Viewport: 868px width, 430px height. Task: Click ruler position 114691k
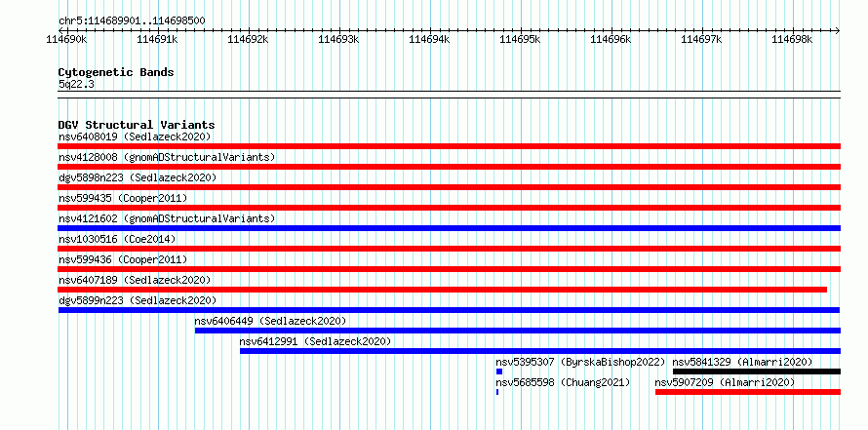pos(157,39)
